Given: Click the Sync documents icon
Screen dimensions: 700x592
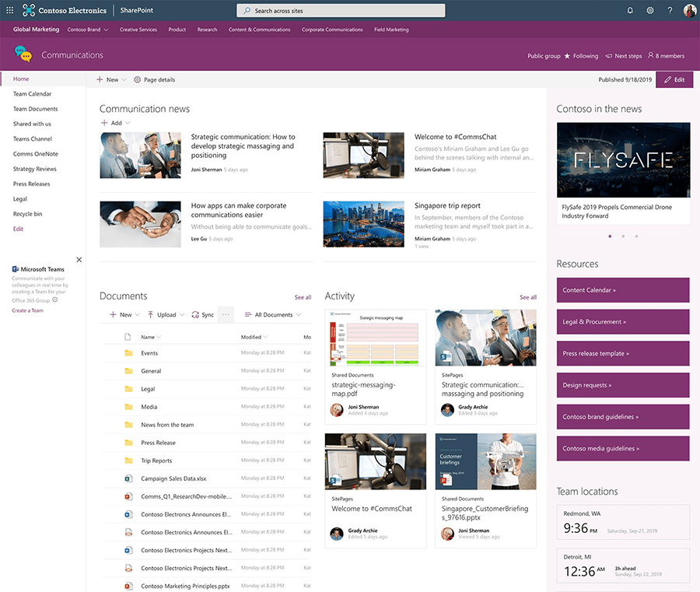Looking at the screenshot, I should pyautogui.click(x=195, y=315).
